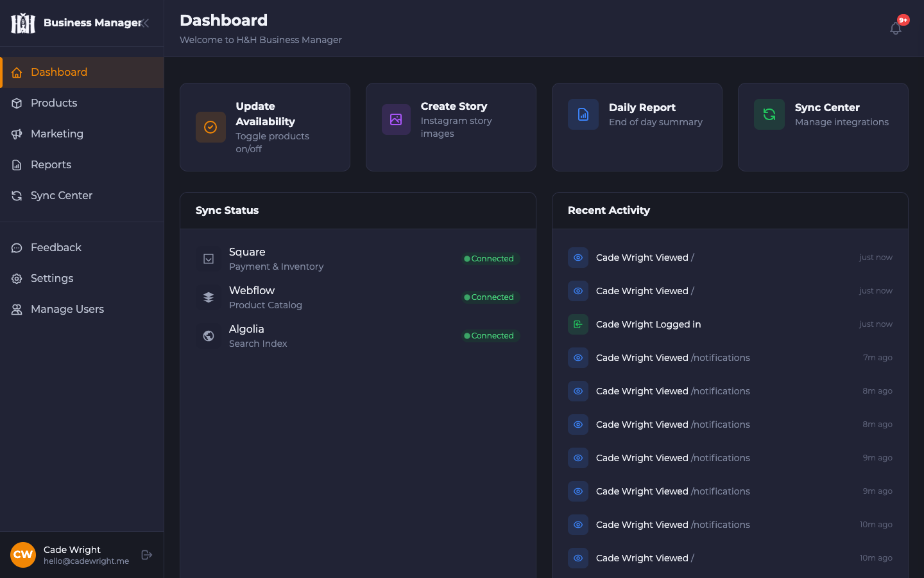This screenshot has width=924, height=578.
Task: Click the Update Availability checkmark icon
Action: [x=210, y=127]
